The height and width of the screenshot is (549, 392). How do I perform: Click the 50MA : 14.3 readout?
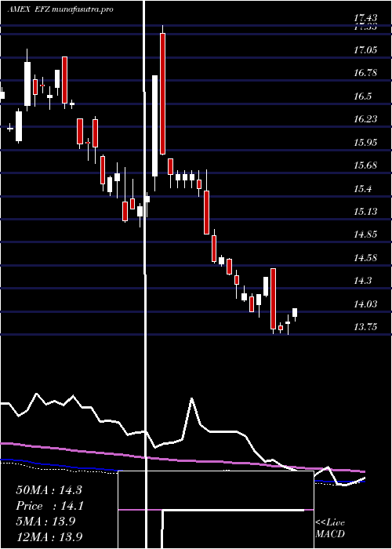(x=49, y=490)
